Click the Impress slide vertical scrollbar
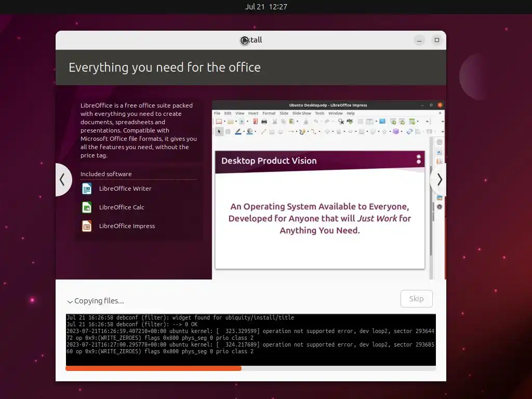The image size is (532, 399). [431, 208]
